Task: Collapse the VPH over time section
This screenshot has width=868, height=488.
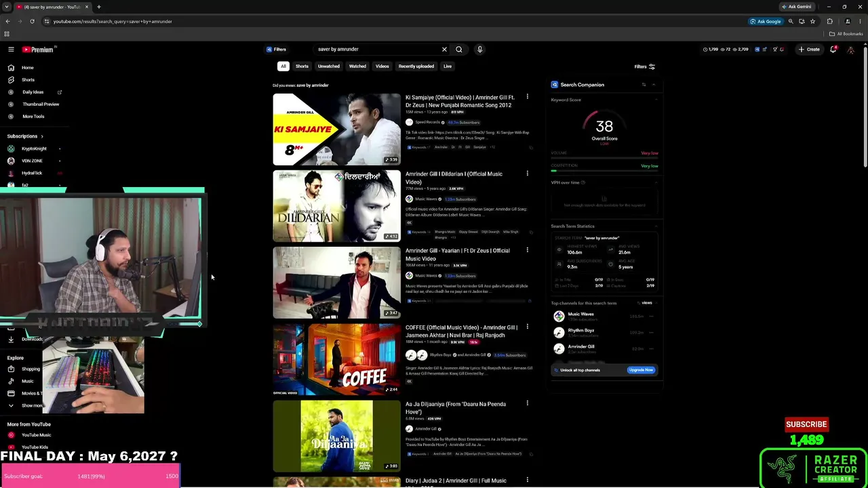Action: pyautogui.click(x=656, y=183)
